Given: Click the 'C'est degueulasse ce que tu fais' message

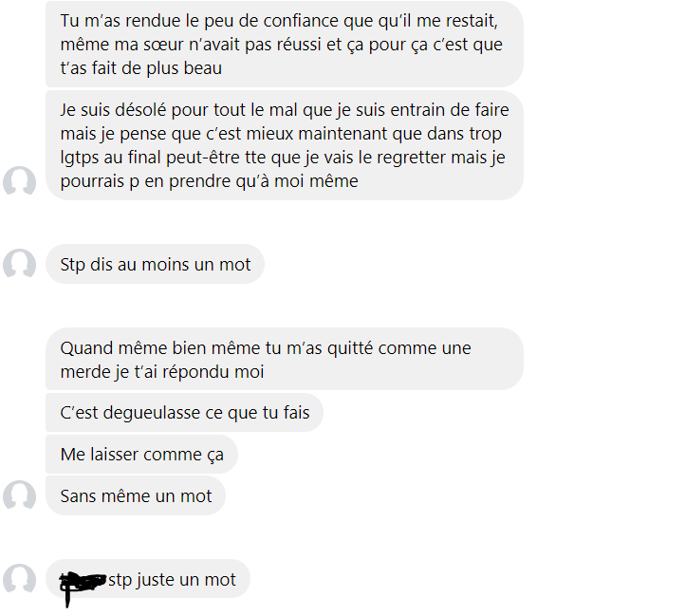Looking at the screenshot, I should pyautogui.click(x=184, y=412).
